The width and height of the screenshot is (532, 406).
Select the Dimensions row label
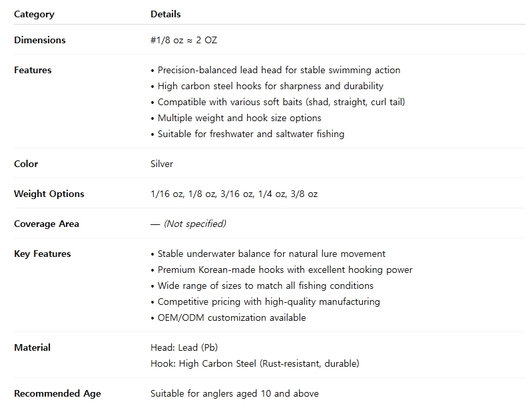tap(40, 40)
